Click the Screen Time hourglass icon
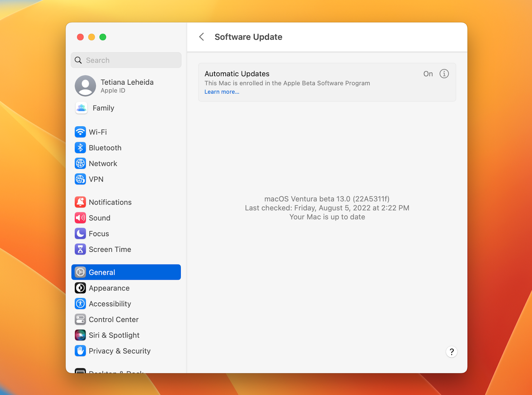Image resolution: width=532 pixels, height=395 pixels. point(80,249)
